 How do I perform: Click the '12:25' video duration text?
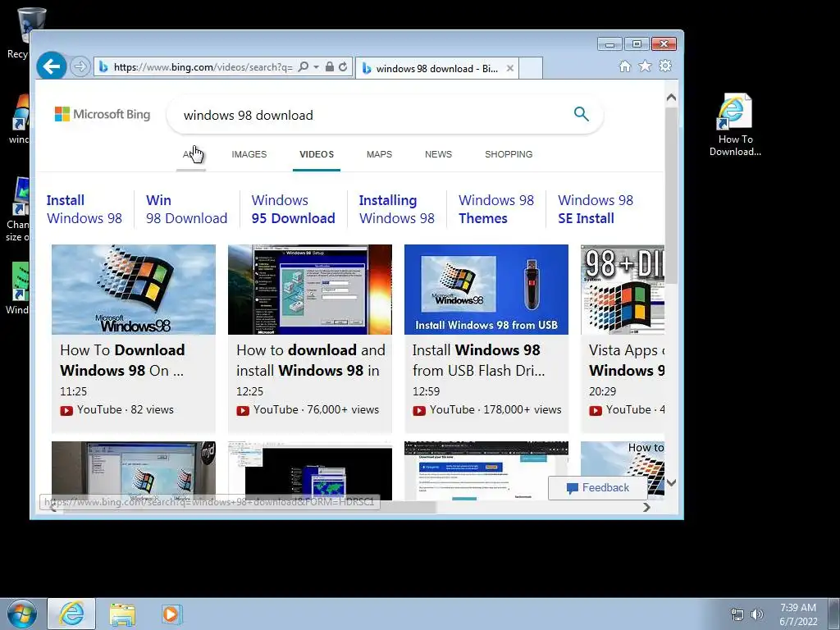(x=249, y=391)
